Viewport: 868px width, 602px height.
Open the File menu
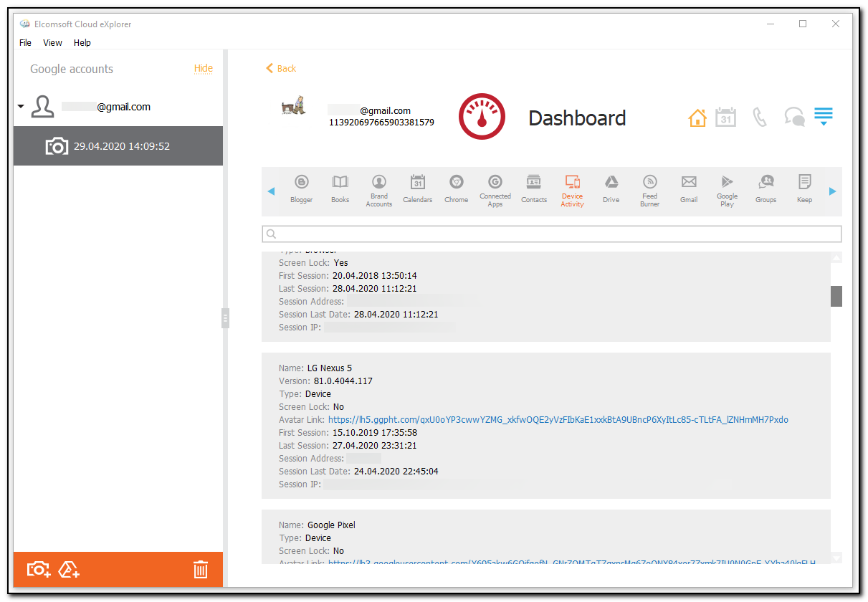click(x=25, y=42)
